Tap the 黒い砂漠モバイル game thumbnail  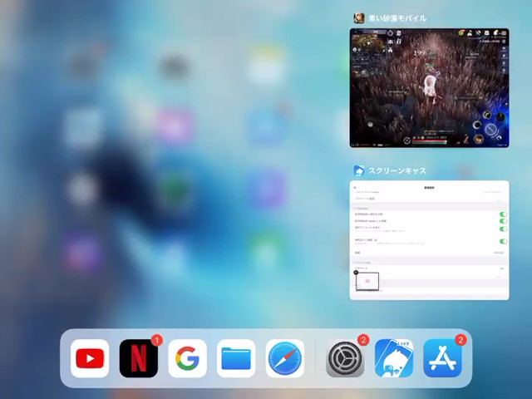point(429,88)
